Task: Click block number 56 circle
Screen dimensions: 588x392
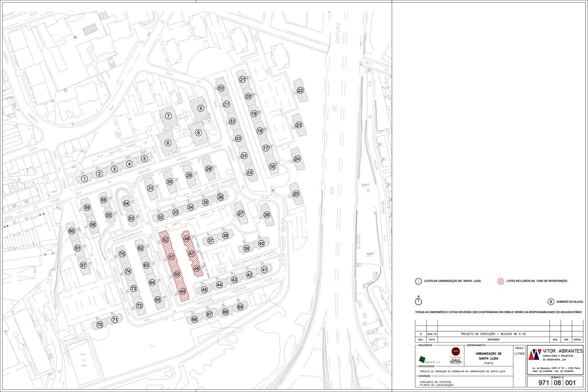Action: coord(104,200)
